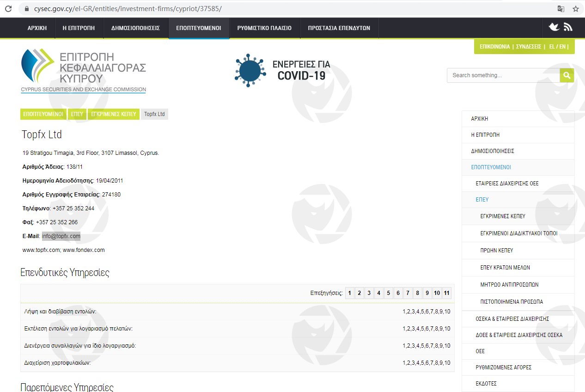Open ΠΡΩΗΝ ΚΕΠΕΥ sidebar item

[x=518, y=250]
